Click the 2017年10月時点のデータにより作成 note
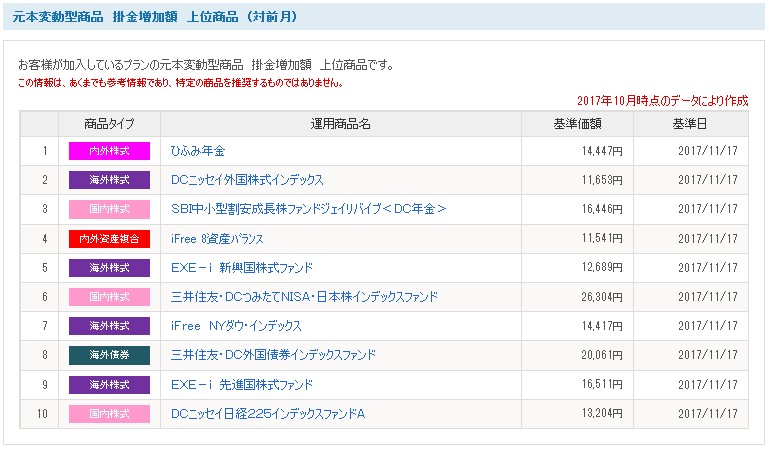 pyautogui.click(x=663, y=101)
